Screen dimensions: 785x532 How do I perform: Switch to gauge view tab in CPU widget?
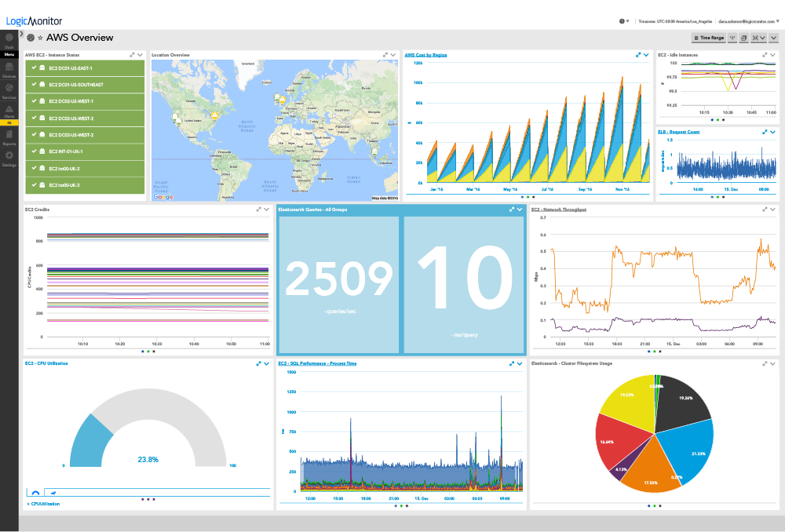tap(35, 493)
